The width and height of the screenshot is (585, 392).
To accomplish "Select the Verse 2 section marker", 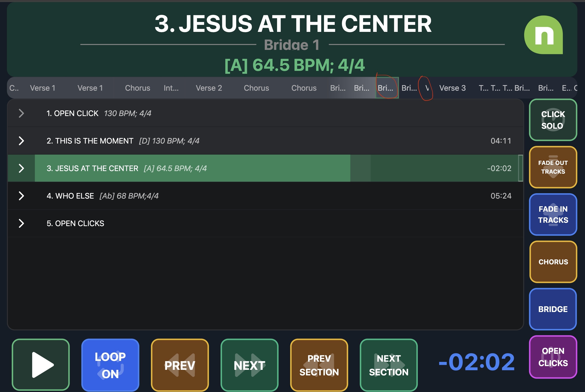I will (209, 88).
